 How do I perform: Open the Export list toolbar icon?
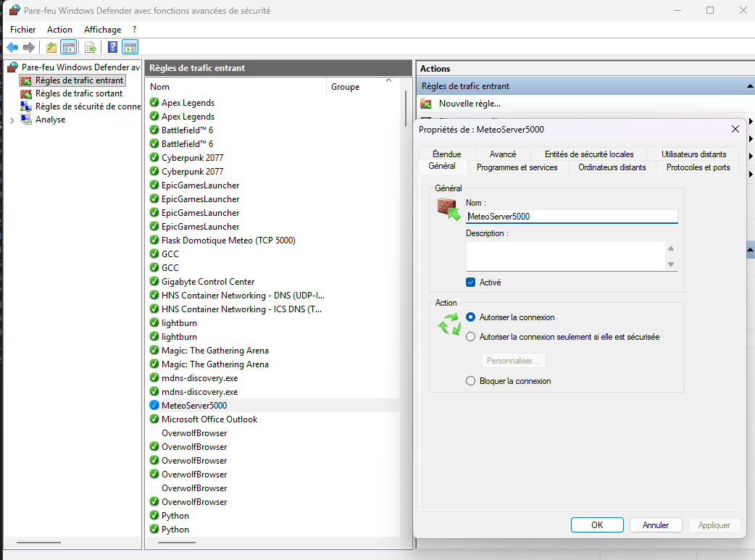[90, 46]
